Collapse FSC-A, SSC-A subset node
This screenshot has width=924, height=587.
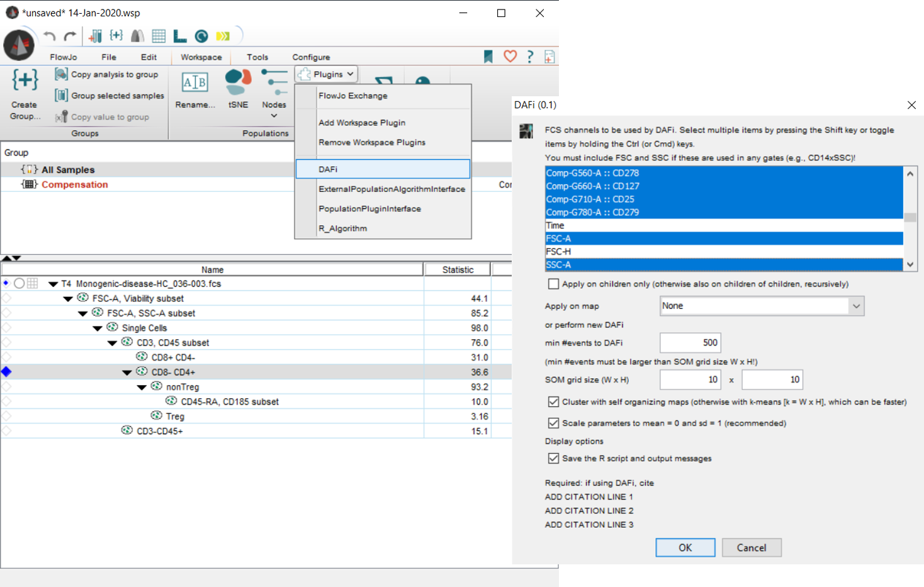83,313
